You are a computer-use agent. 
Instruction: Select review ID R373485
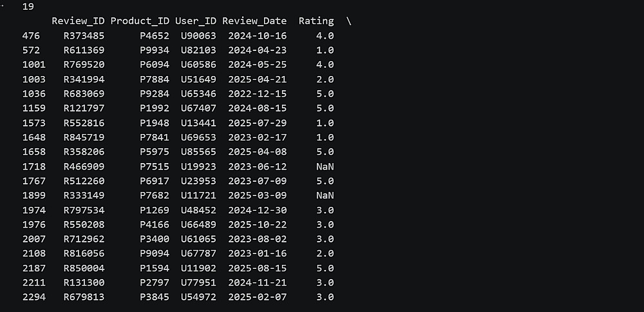pyautogui.click(x=84, y=35)
